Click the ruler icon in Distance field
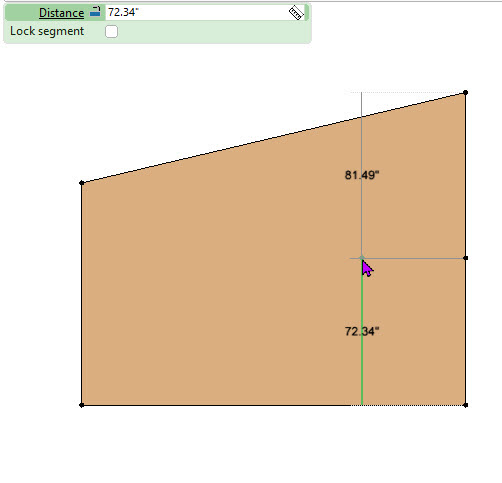 tap(296, 13)
